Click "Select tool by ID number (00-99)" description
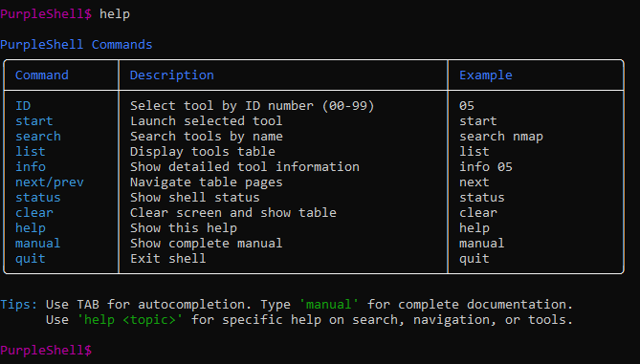The width and height of the screenshot is (640, 364). click(253, 106)
